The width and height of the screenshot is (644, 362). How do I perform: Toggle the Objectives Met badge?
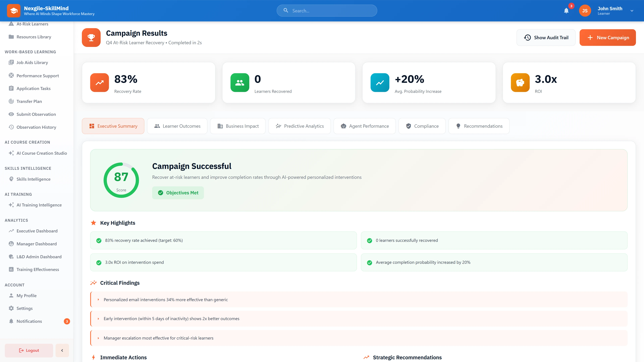coord(178,193)
